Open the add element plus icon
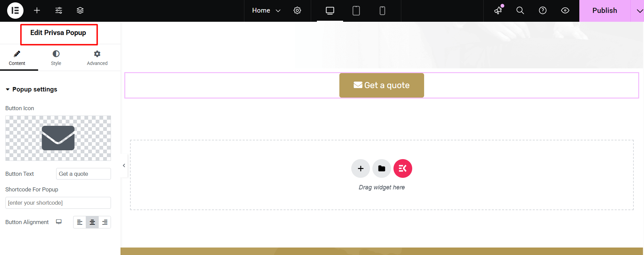The image size is (644, 255). click(37, 11)
